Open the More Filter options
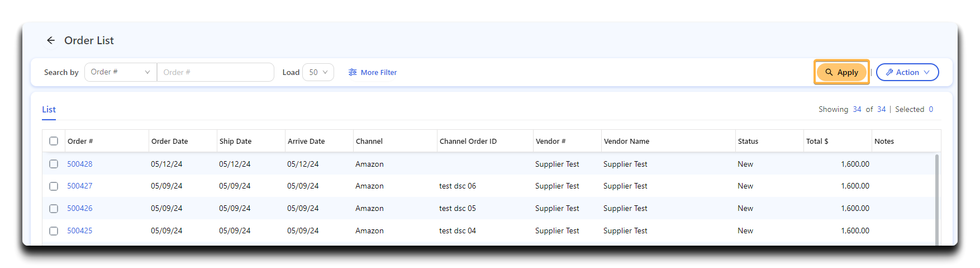 (x=373, y=72)
